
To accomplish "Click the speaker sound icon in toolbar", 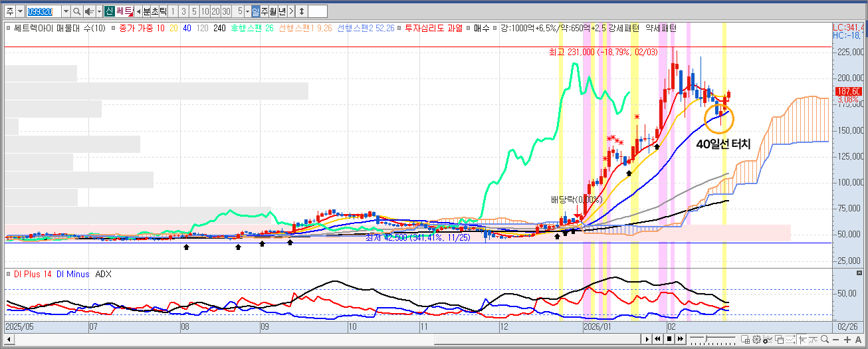I will point(90,11).
